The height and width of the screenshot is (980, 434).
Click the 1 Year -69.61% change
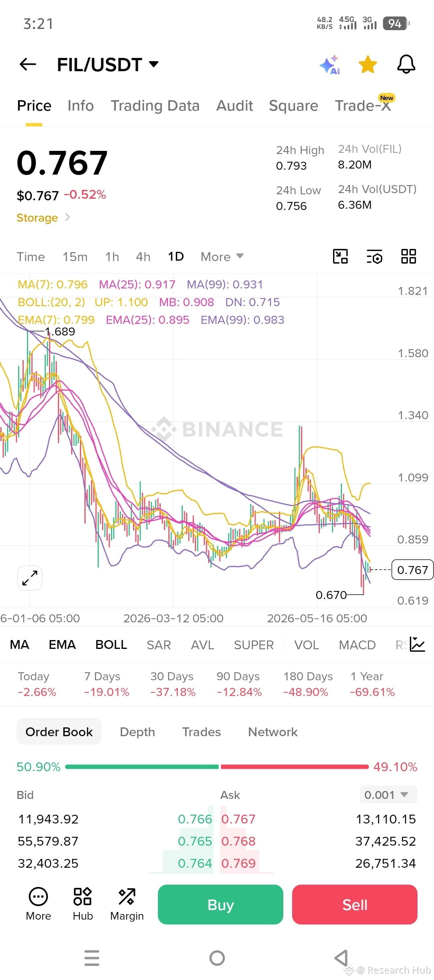(372, 684)
